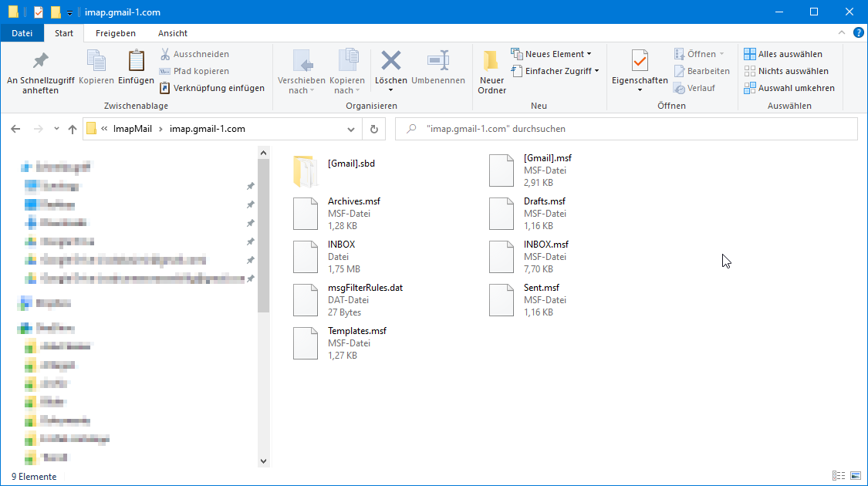Collapse the ribbon with chevron

(842, 32)
